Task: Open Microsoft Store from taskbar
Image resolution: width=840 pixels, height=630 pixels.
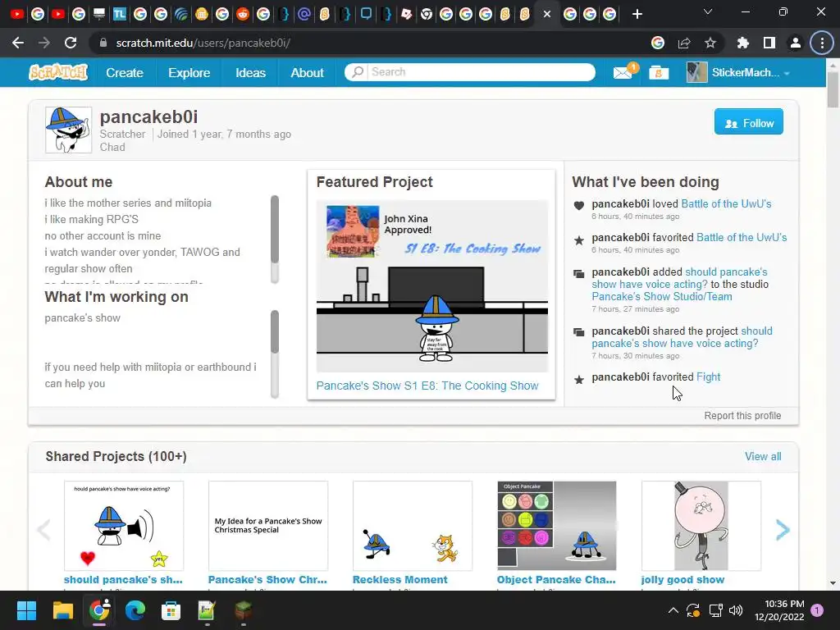Action: 171,610
